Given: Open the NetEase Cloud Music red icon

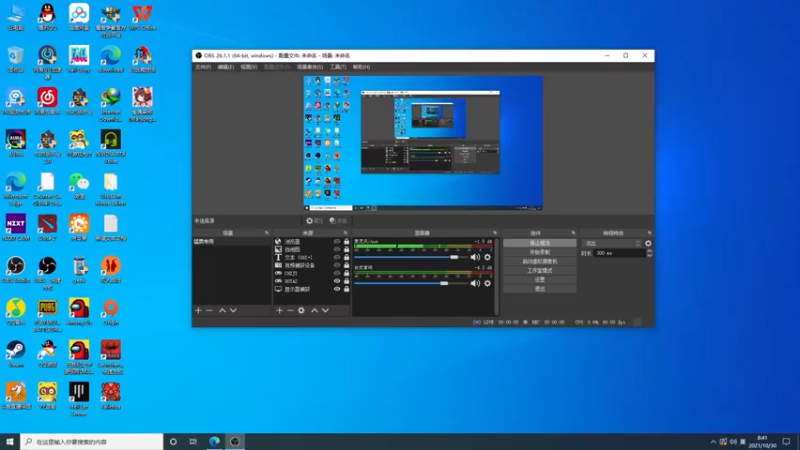Looking at the screenshot, I should point(47,101).
